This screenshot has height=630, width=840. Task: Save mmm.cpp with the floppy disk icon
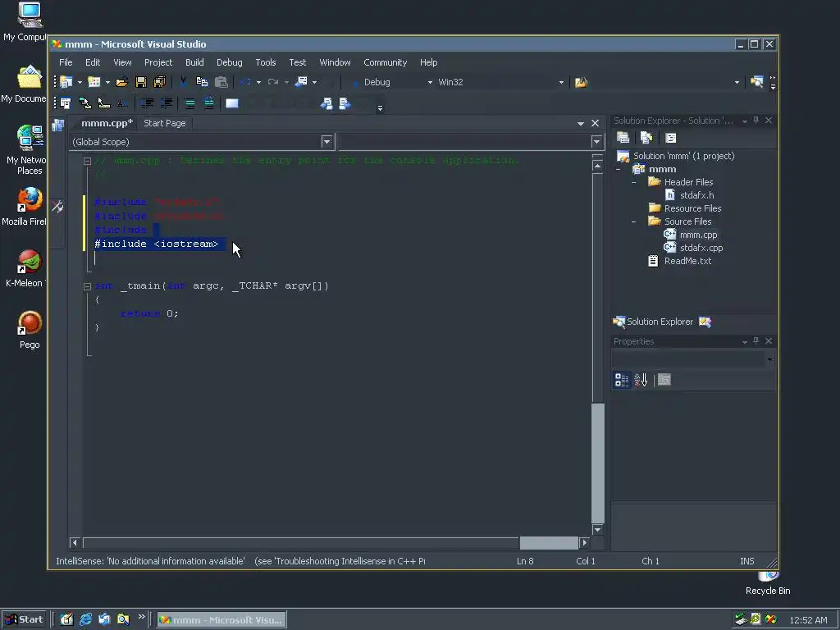141,82
